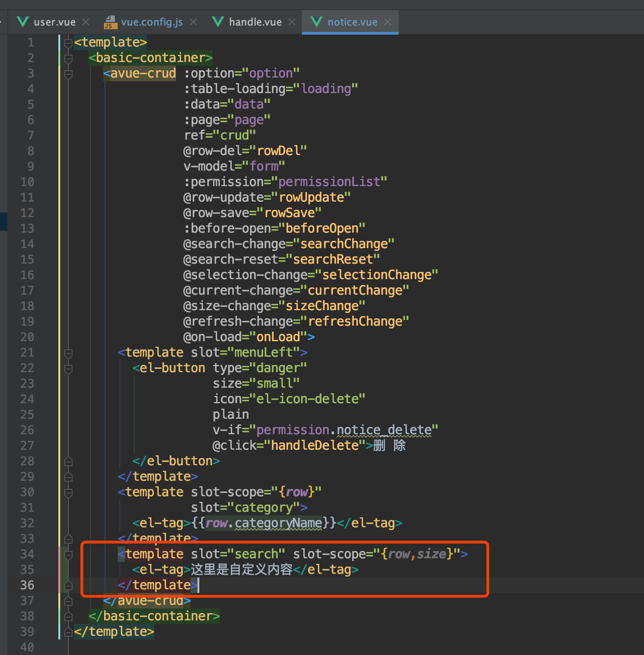
Task: Click on permission.notice_delete expression
Action: click(x=344, y=430)
